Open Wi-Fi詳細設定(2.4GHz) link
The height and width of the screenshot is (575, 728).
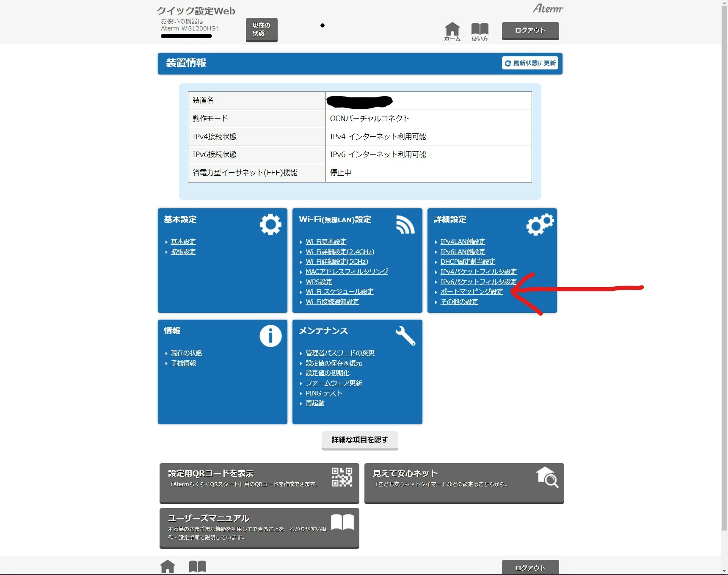tap(340, 252)
